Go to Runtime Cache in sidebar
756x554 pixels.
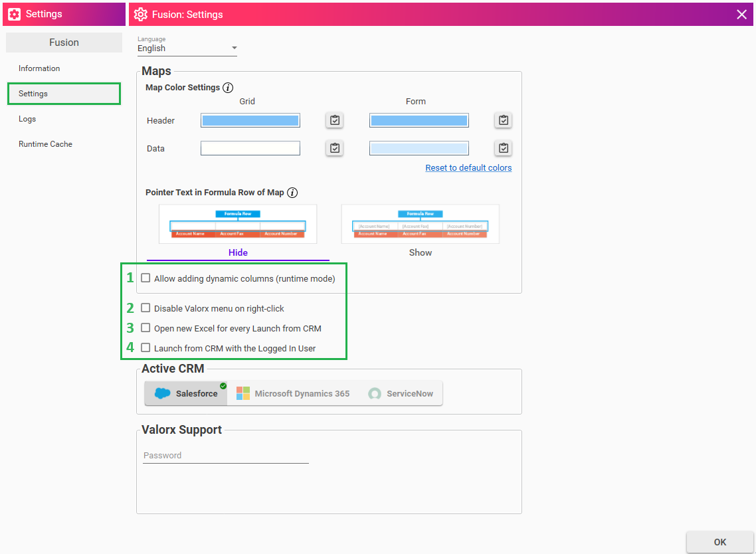pyautogui.click(x=45, y=144)
